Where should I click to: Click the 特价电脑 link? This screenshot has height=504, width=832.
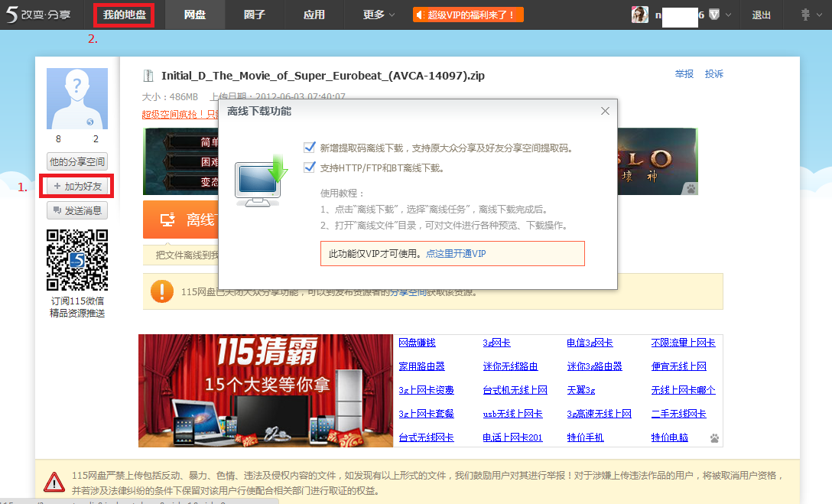670,437
